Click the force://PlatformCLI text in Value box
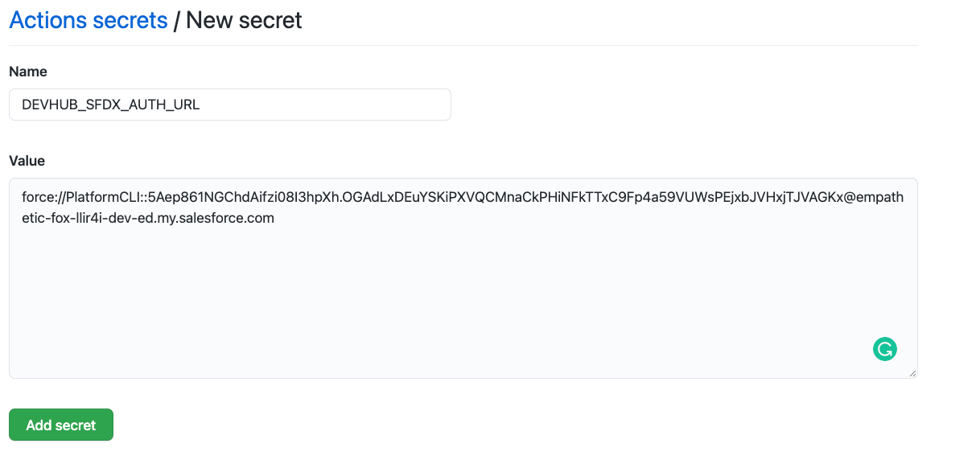 [89, 197]
